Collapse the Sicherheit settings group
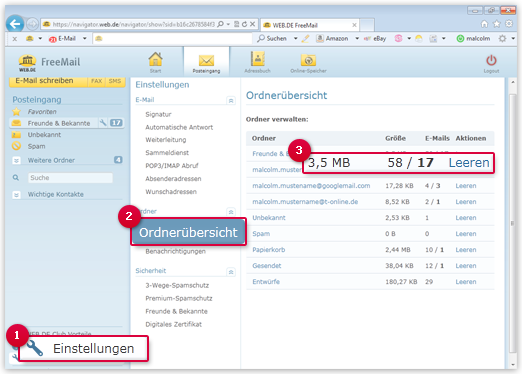The width and height of the screenshot is (522, 374). [231, 272]
